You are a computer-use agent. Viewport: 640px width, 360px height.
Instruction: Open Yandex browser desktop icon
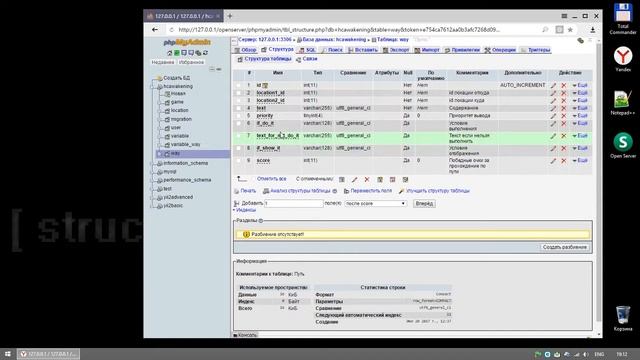(x=623, y=59)
